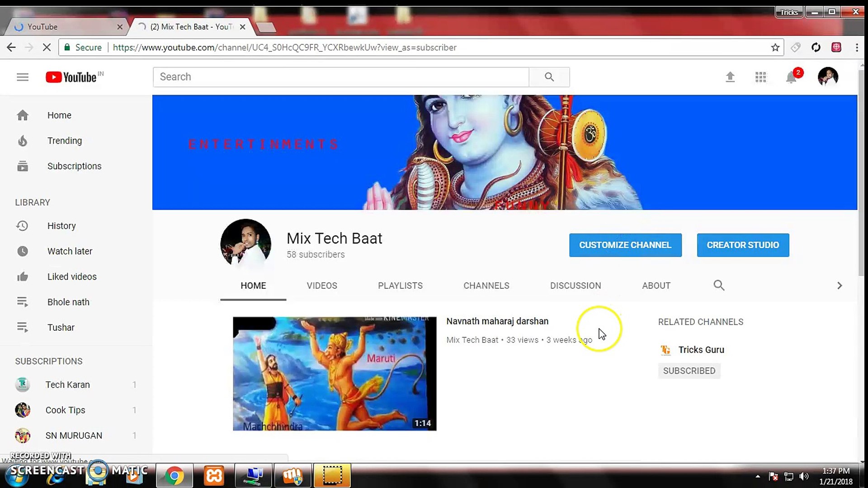
Task: Open the YouTube apps grid
Action: click(761, 77)
